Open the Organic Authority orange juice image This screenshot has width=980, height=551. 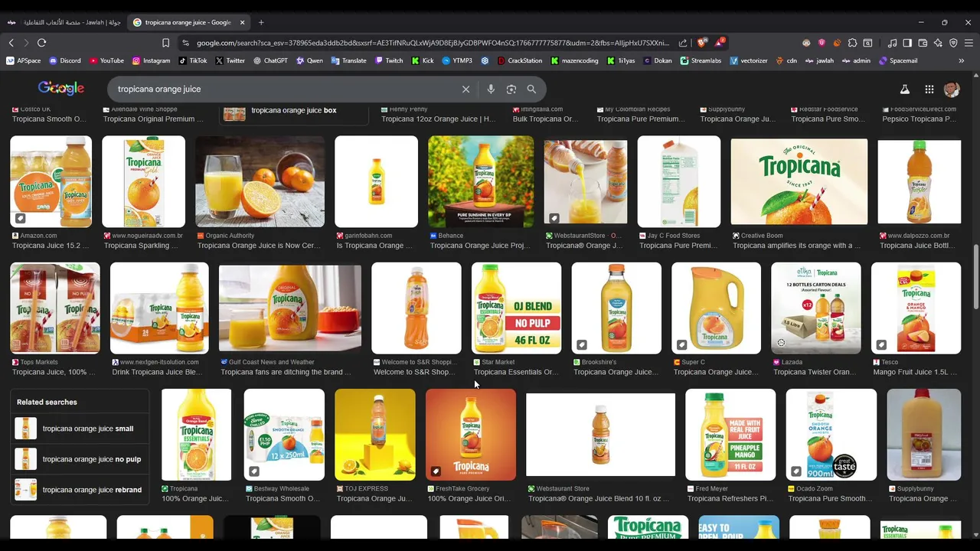point(260,181)
